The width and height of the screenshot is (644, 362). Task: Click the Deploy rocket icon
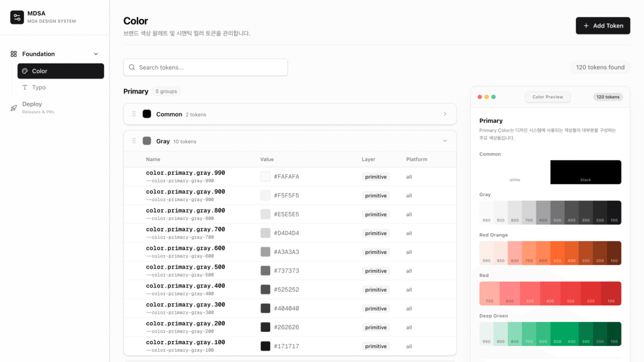14,108
